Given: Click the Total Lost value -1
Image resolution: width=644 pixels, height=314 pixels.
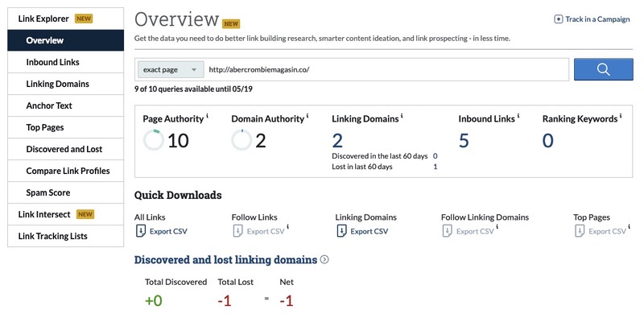Looking at the screenshot, I should pos(225,301).
